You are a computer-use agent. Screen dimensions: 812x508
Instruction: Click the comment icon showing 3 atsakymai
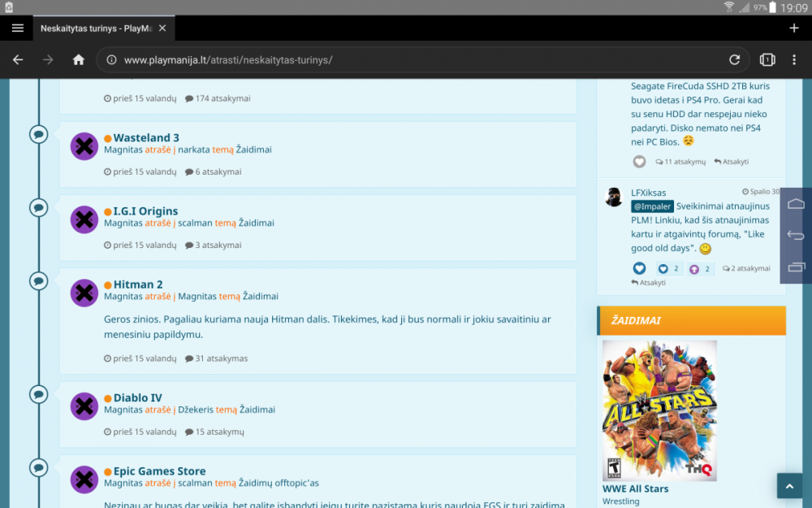189,245
